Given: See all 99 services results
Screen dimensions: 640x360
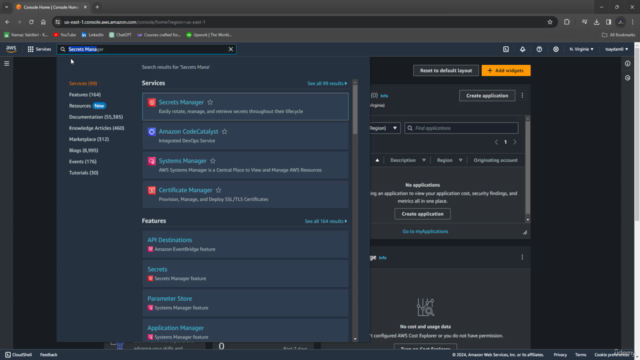Looking at the screenshot, I should pyautogui.click(x=327, y=83).
